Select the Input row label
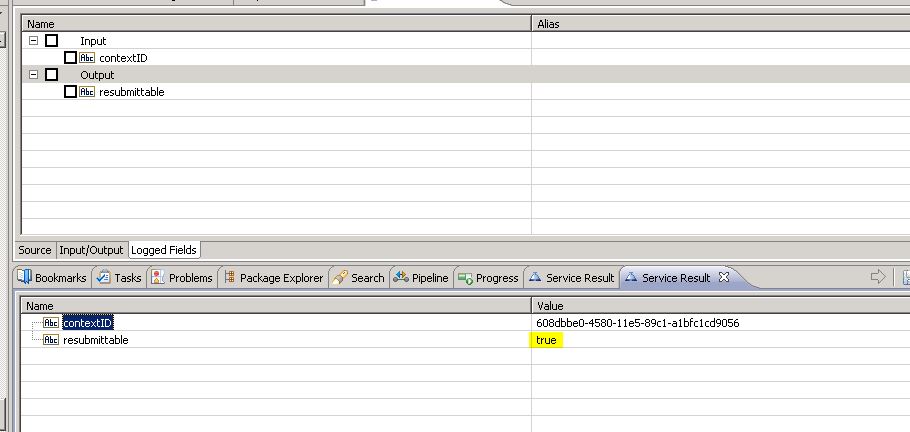Screen dimensions: 910x432 [93, 41]
